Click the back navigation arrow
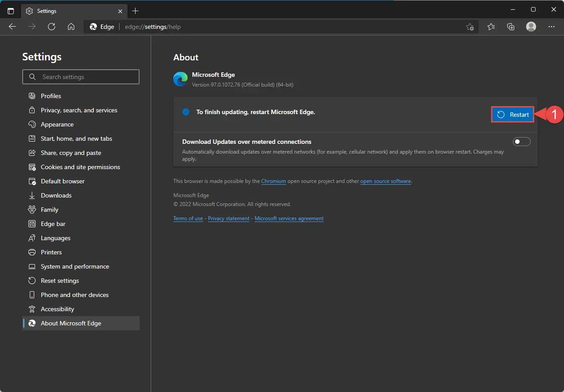Screen dimensions: 564x392 [12, 27]
